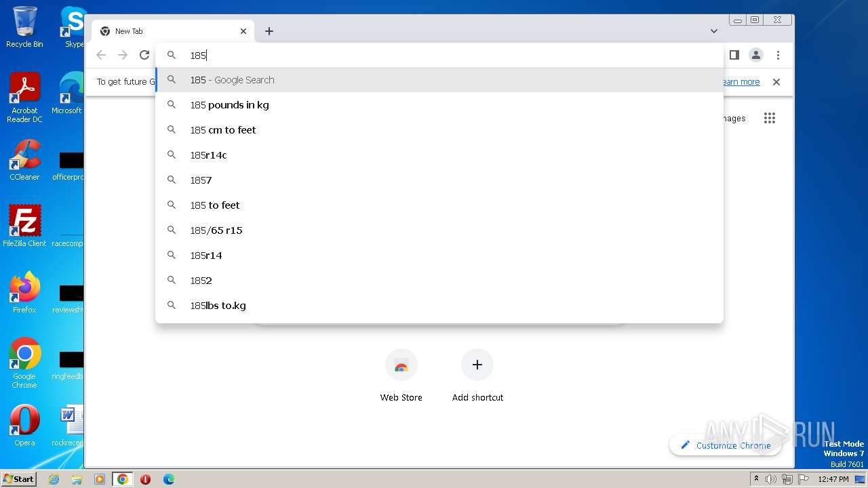868x488 pixels.
Task: Select suggestion 185 cm to feet
Action: point(439,130)
